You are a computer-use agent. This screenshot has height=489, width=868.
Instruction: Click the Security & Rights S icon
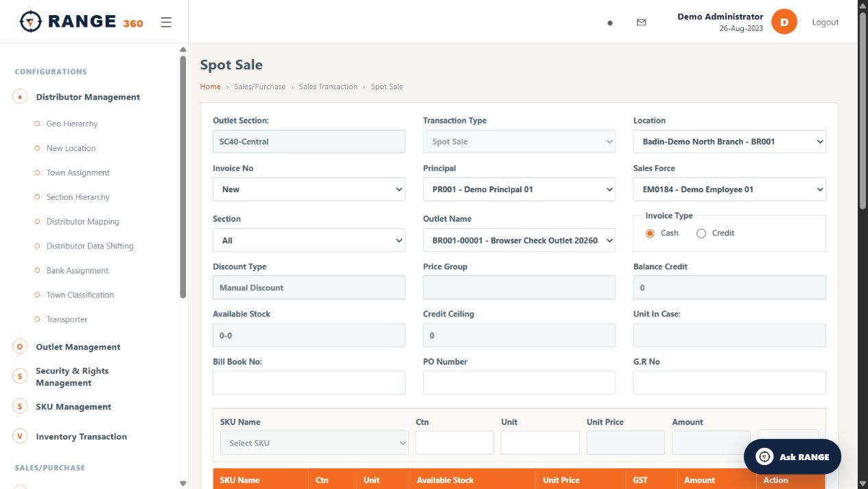(20, 376)
